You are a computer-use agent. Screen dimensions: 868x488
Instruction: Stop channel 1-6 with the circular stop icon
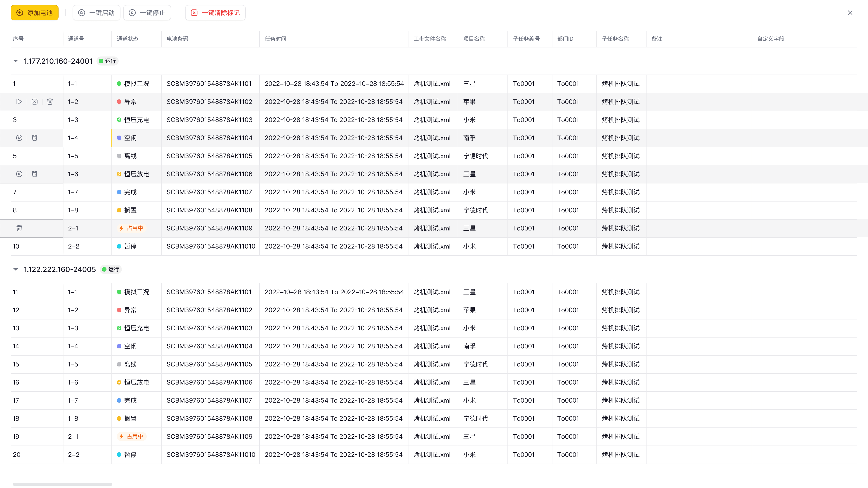19,174
